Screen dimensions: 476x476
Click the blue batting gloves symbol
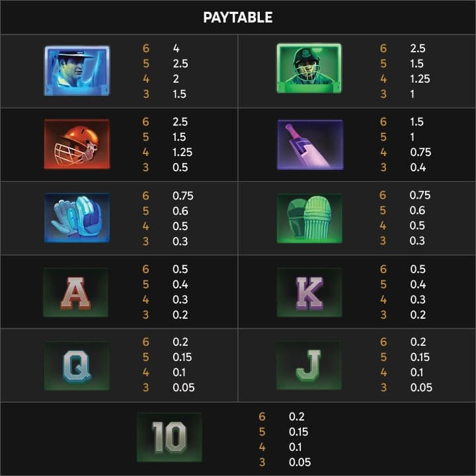(77, 218)
